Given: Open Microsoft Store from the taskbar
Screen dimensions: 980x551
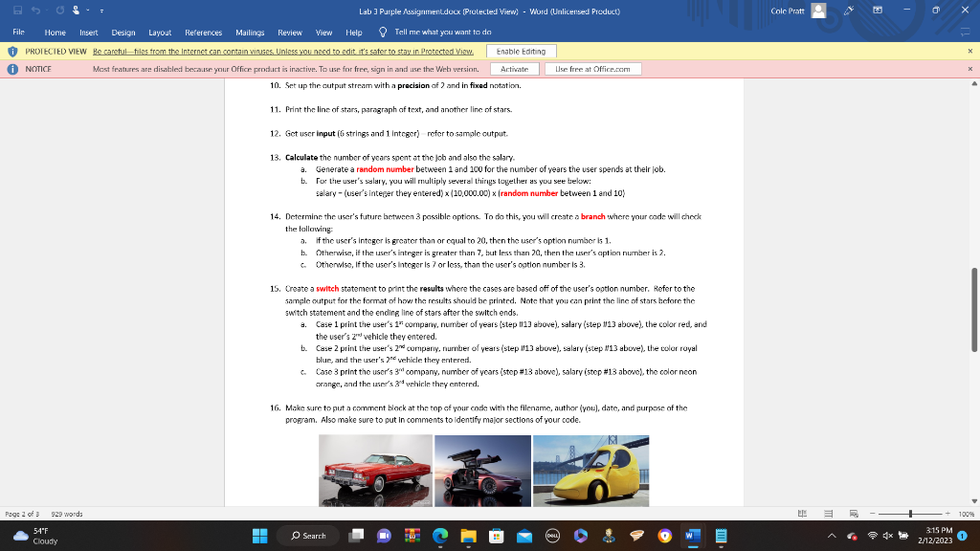Looking at the screenshot, I should [497, 536].
